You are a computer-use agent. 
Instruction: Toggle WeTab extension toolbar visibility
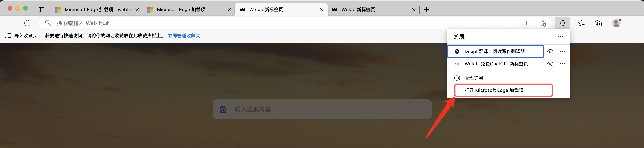pos(550,64)
